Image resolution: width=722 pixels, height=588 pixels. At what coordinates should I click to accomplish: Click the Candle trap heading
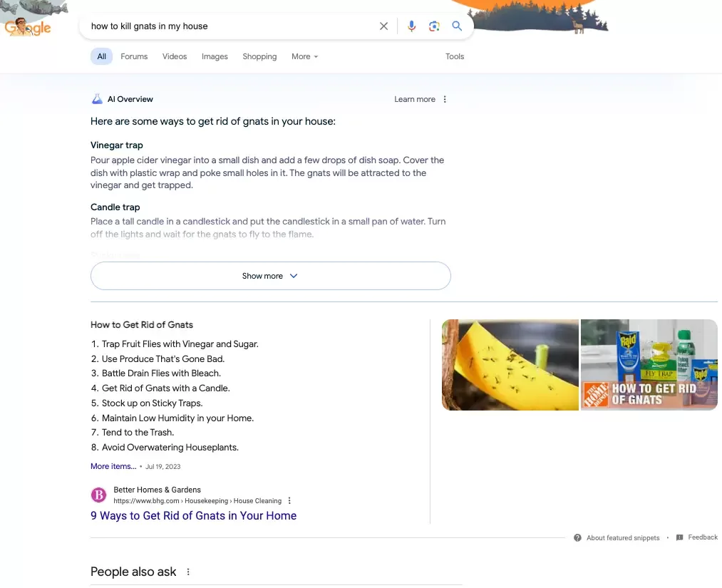tap(115, 207)
